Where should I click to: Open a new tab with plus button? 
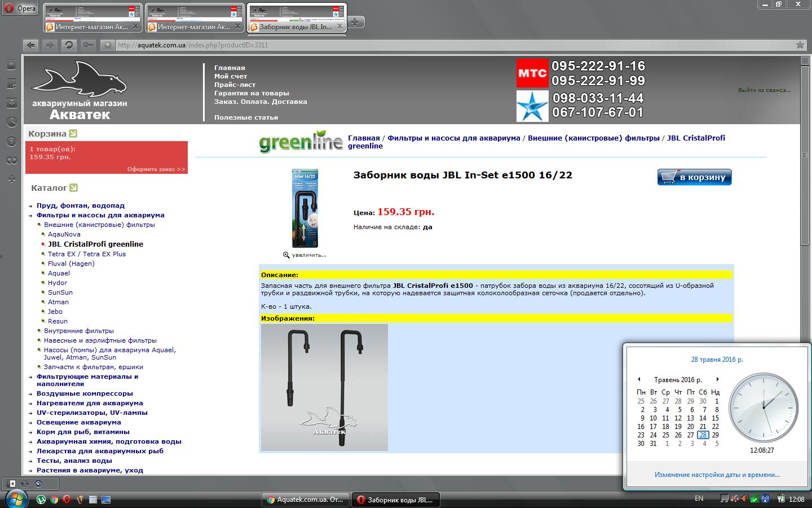point(355,22)
